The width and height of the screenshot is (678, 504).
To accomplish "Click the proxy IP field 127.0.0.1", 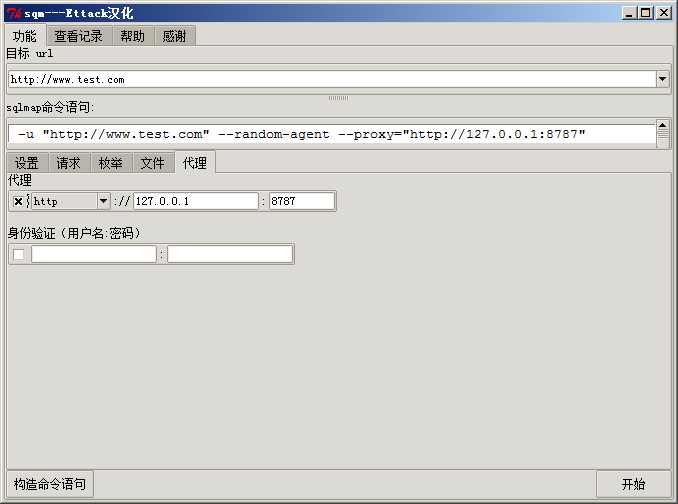I will tap(196, 201).
